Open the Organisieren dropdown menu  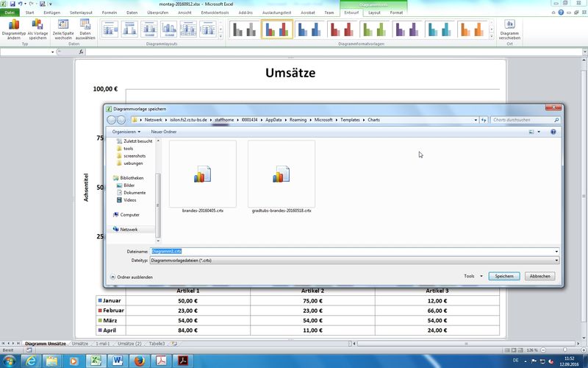[x=126, y=132]
